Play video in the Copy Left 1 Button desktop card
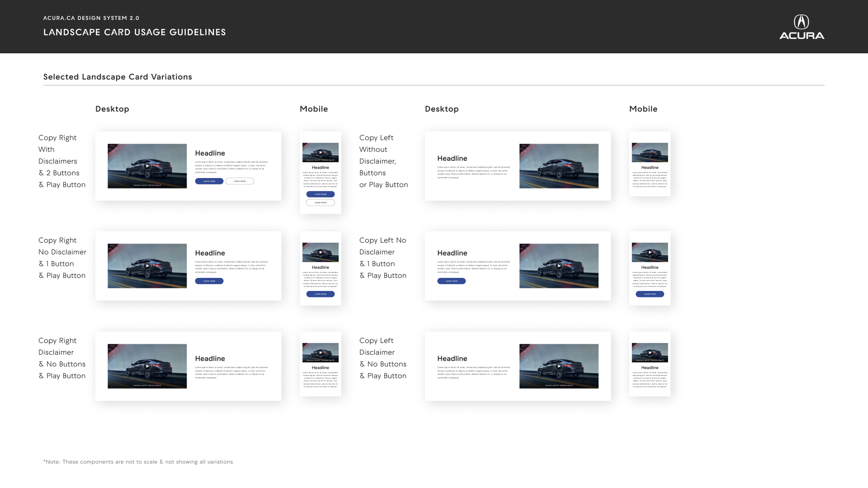This screenshot has width=868, height=488. (x=559, y=266)
